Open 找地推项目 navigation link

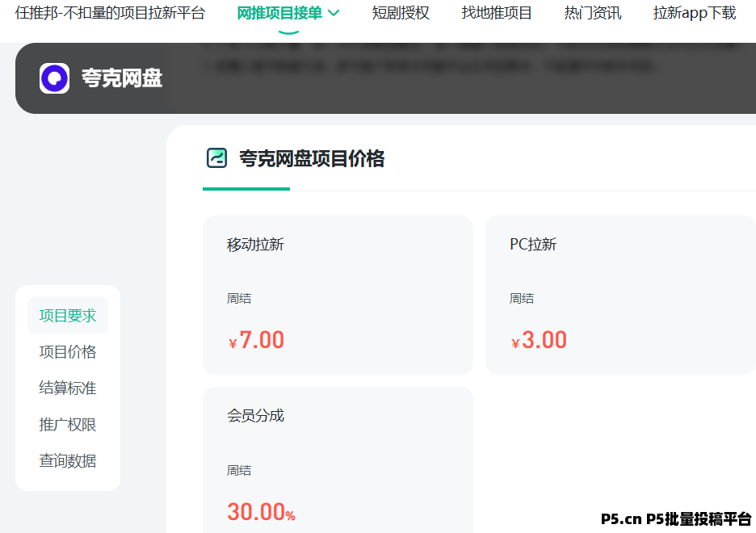click(x=497, y=13)
